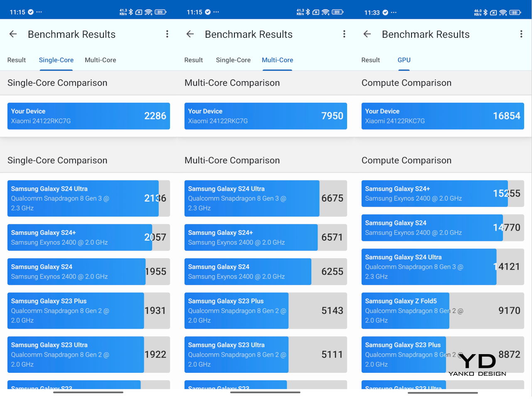The image size is (532, 399).
Task: Open the Galaxy S23 Ultra multi-core row scoring 5111
Action: pyautogui.click(x=266, y=355)
